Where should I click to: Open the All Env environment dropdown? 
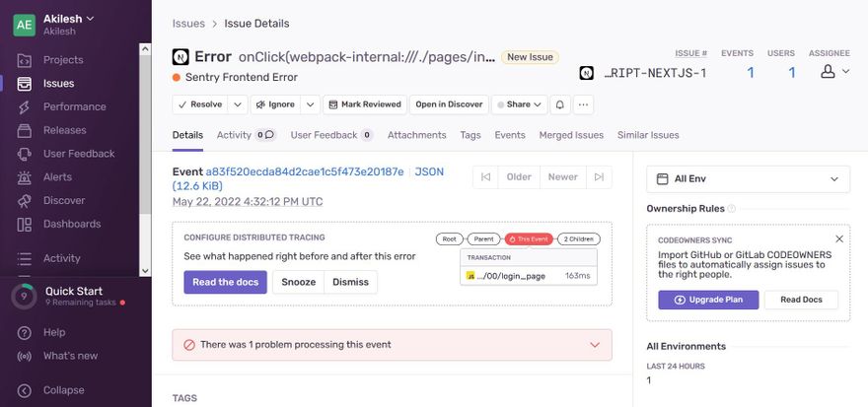pos(748,179)
